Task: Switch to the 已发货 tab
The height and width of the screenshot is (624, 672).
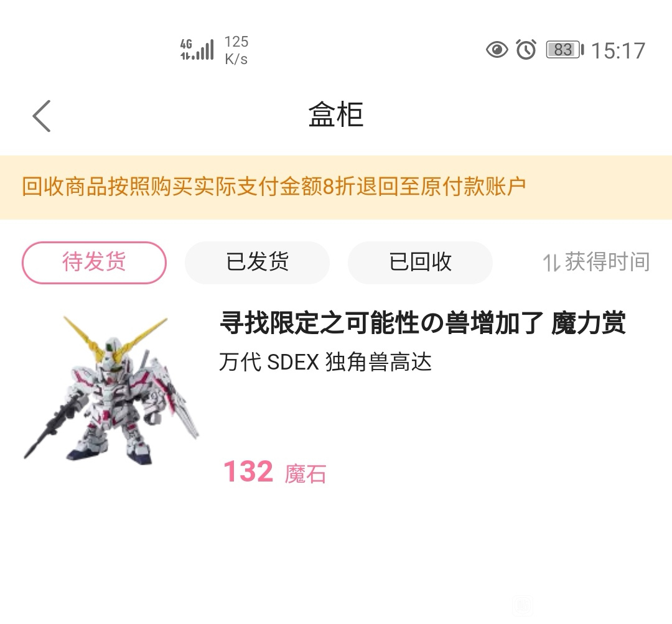Action: (257, 263)
